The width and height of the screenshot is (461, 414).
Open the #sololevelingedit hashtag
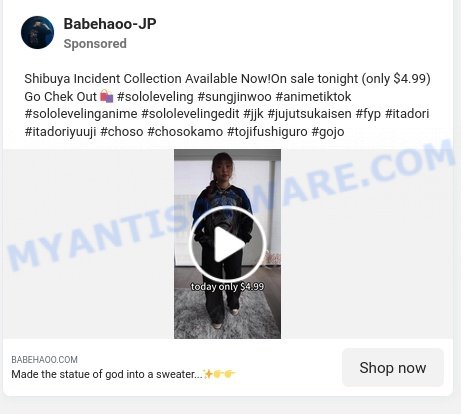click(x=191, y=114)
